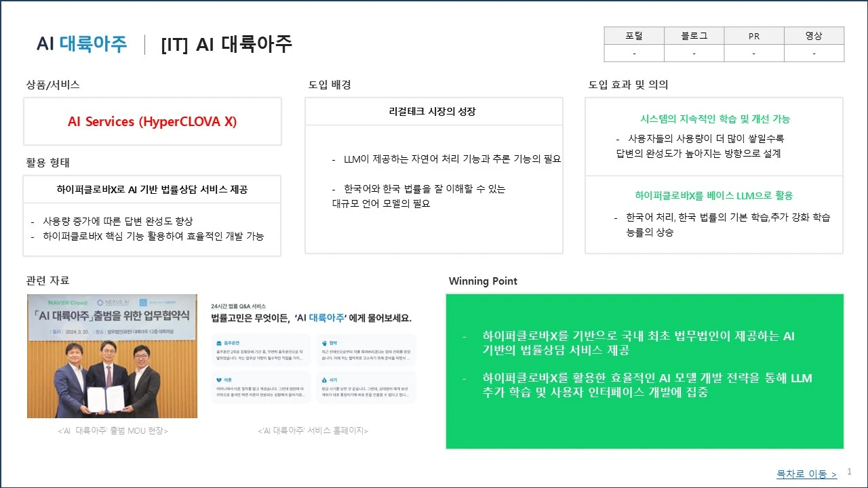Click the 'PR' table header cell
Viewport: 868px width, 488px height.
tap(754, 36)
